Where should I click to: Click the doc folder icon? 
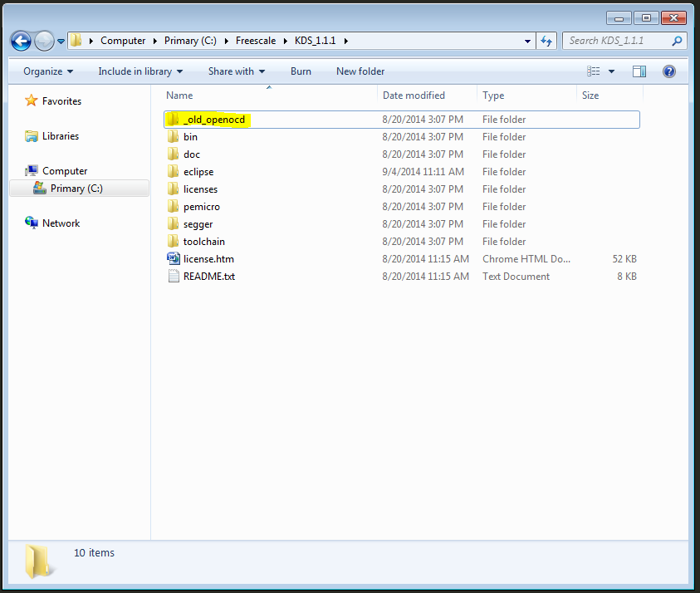pyautogui.click(x=174, y=154)
